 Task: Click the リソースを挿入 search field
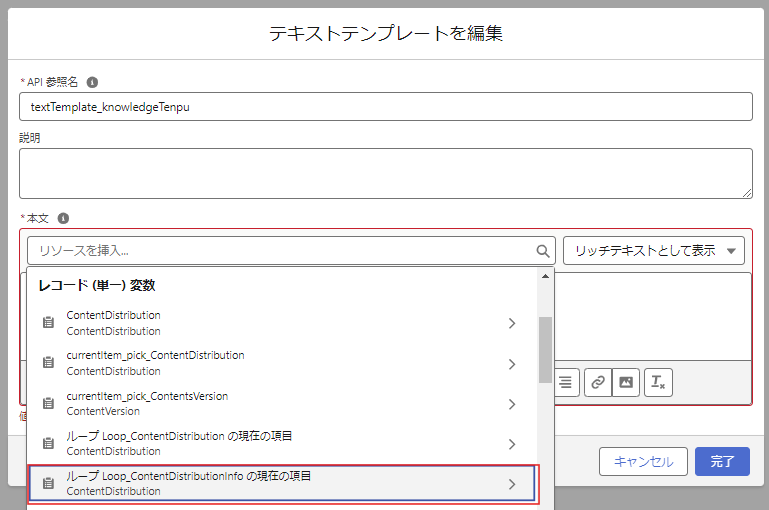(291, 251)
